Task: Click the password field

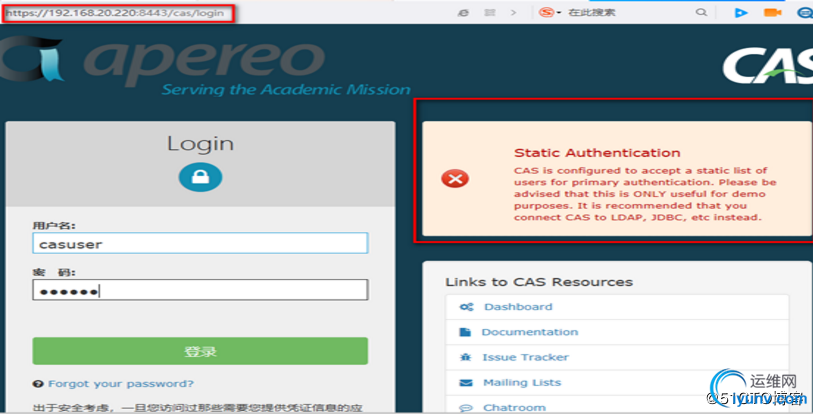Action: pos(200,290)
